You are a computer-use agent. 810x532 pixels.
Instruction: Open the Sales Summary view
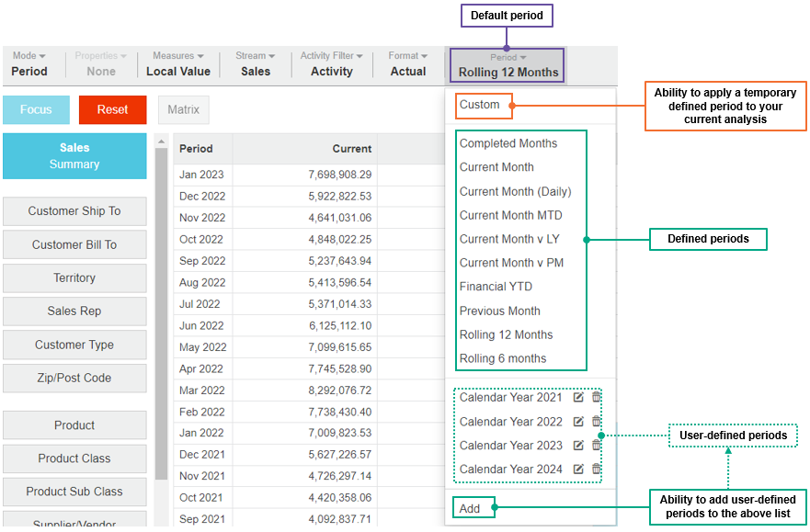click(74, 156)
